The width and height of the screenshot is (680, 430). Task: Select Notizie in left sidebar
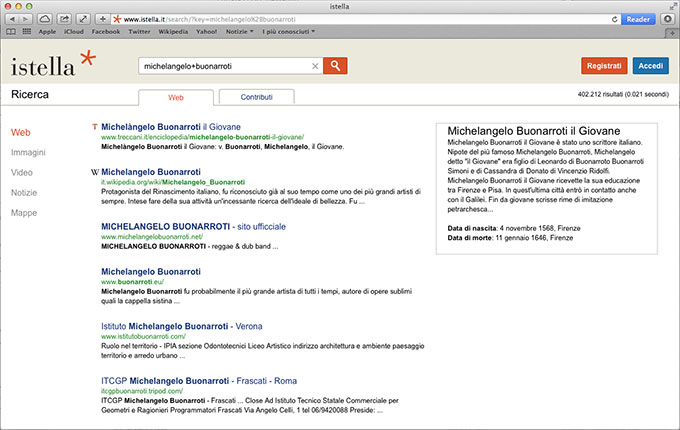point(24,193)
